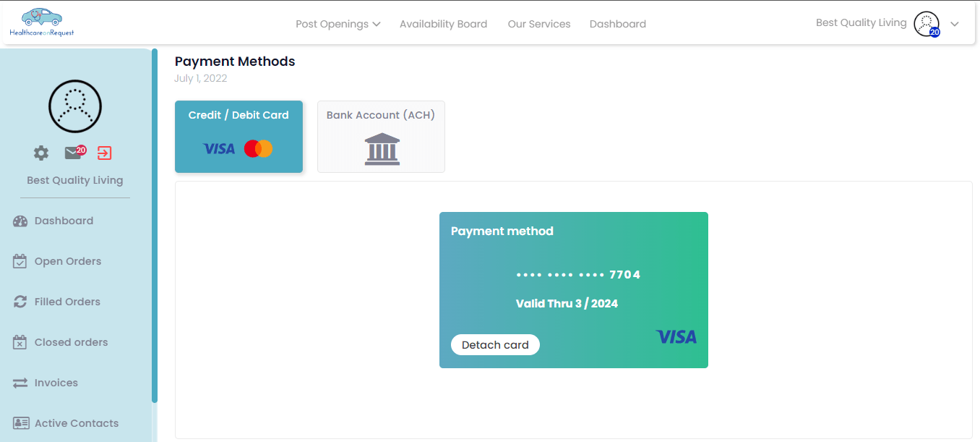The width and height of the screenshot is (980, 442).
Task: Switch to Bank Account (ACH) tab
Action: coord(381,137)
